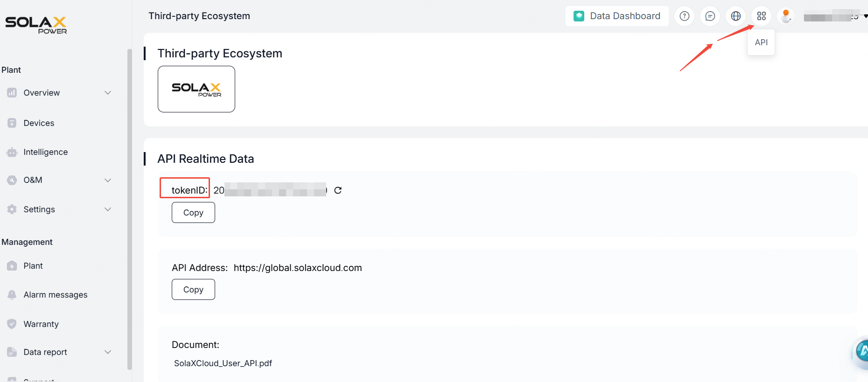Open the Warranty sidebar item
868x382 pixels.
(x=41, y=324)
